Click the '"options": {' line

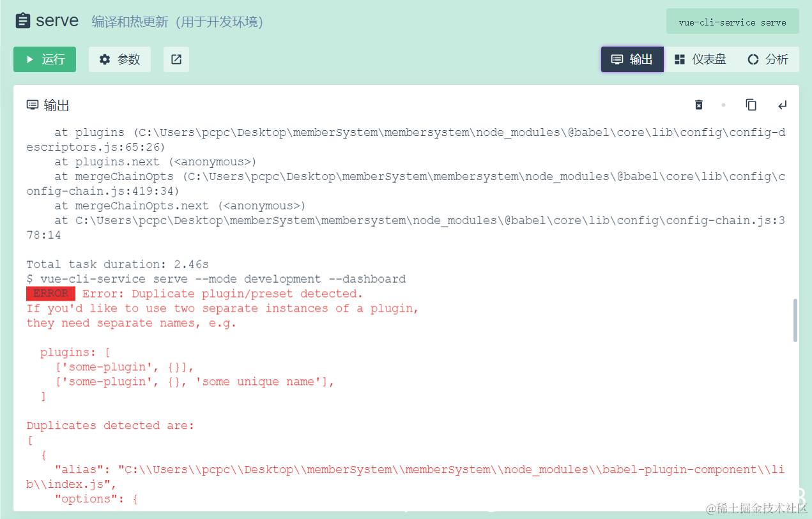pos(96,499)
